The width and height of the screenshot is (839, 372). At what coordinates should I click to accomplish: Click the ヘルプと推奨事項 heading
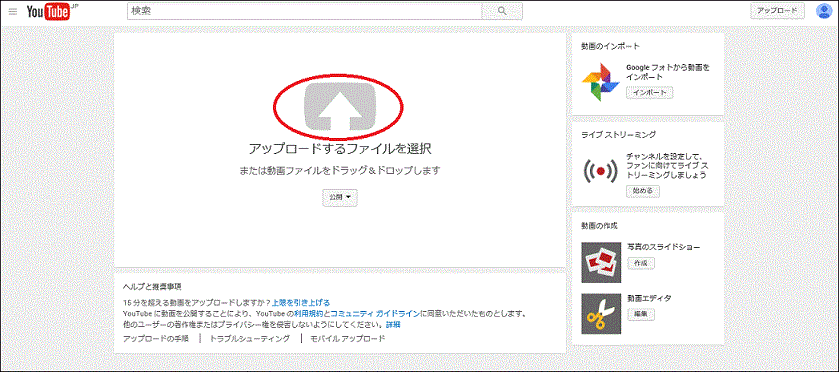coord(152,287)
